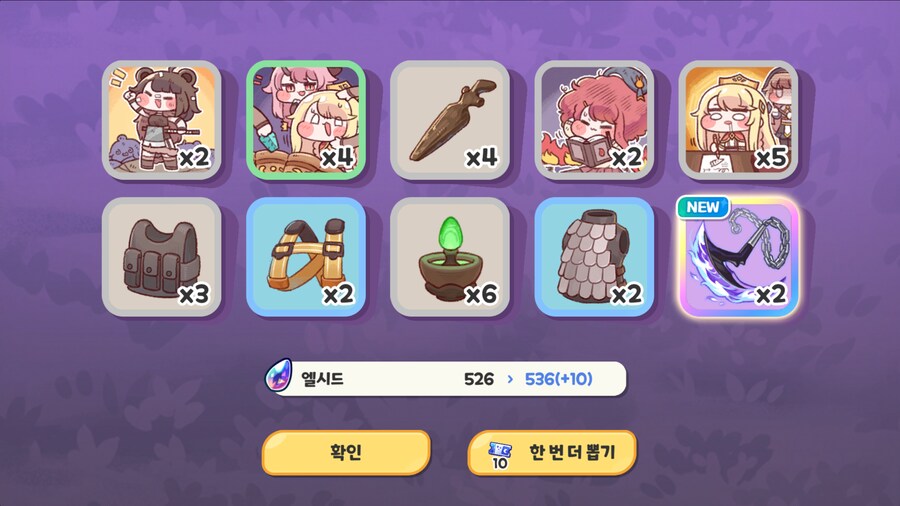
Task: Click the ticket icon on draw again button
Action: [499, 455]
